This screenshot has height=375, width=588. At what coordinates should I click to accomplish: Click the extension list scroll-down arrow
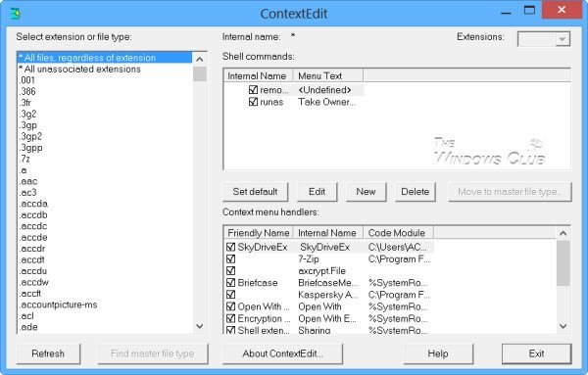(x=200, y=326)
